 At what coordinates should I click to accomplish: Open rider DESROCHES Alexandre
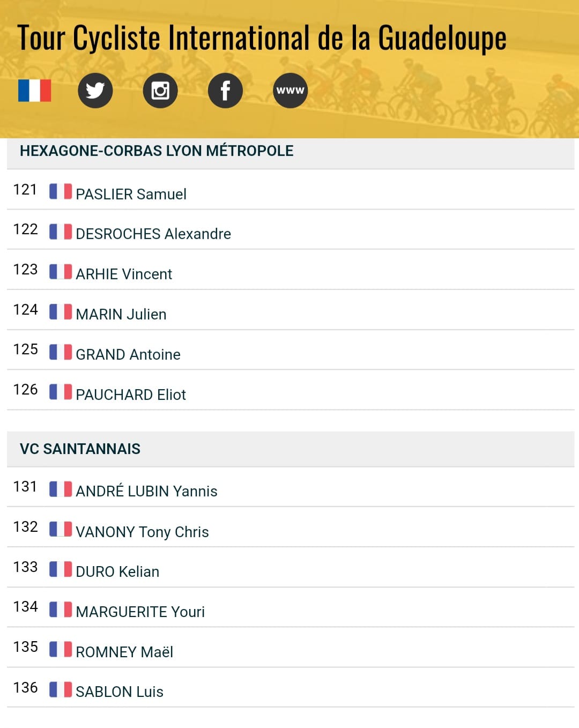(153, 234)
